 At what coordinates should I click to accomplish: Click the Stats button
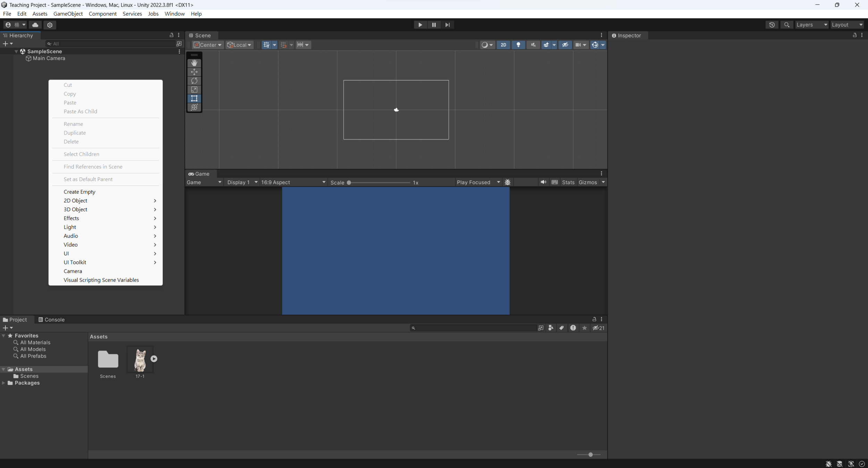point(568,182)
